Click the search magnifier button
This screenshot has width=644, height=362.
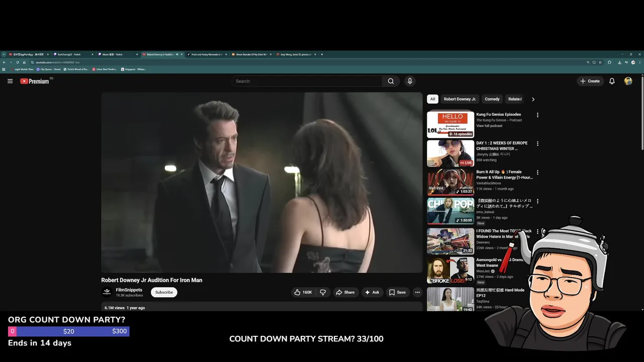click(x=391, y=81)
